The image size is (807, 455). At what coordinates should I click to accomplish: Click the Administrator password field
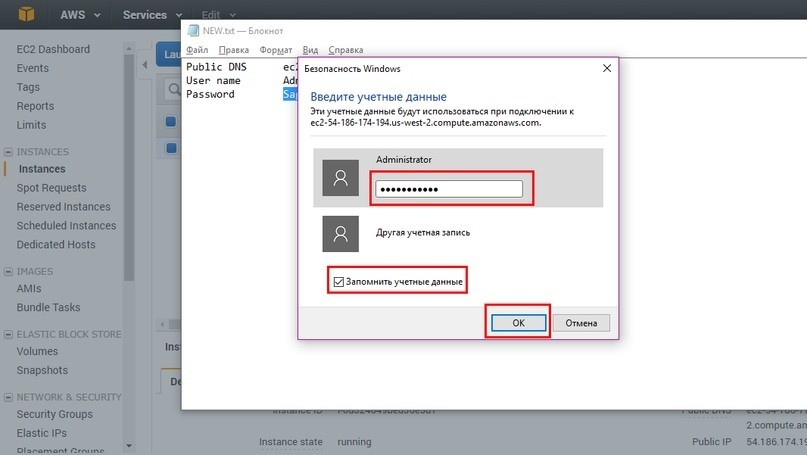click(449, 189)
